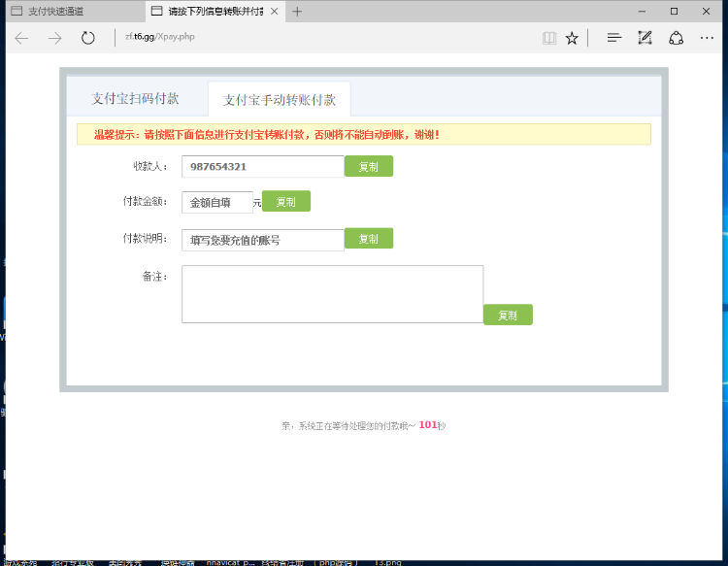Minimize the browser window
The height and width of the screenshot is (566, 728).
pos(643,11)
